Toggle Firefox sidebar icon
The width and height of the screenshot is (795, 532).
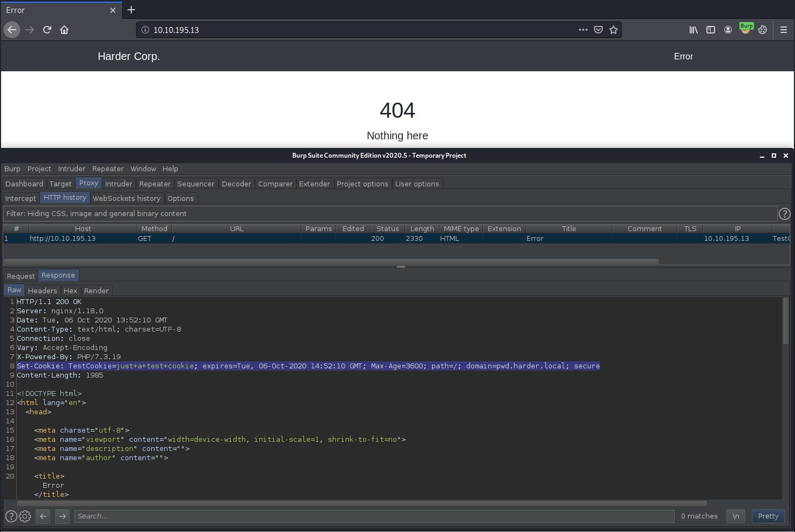click(711, 30)
